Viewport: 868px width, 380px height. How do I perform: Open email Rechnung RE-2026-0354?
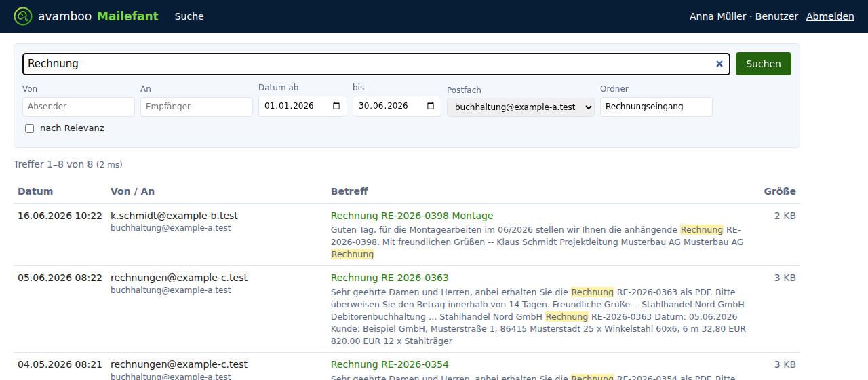390,364
